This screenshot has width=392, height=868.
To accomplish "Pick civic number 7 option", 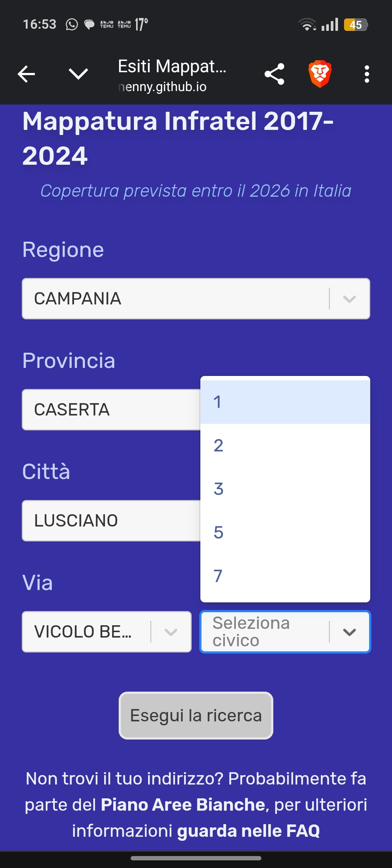I will pyautogui.click(x=285, y=576).
